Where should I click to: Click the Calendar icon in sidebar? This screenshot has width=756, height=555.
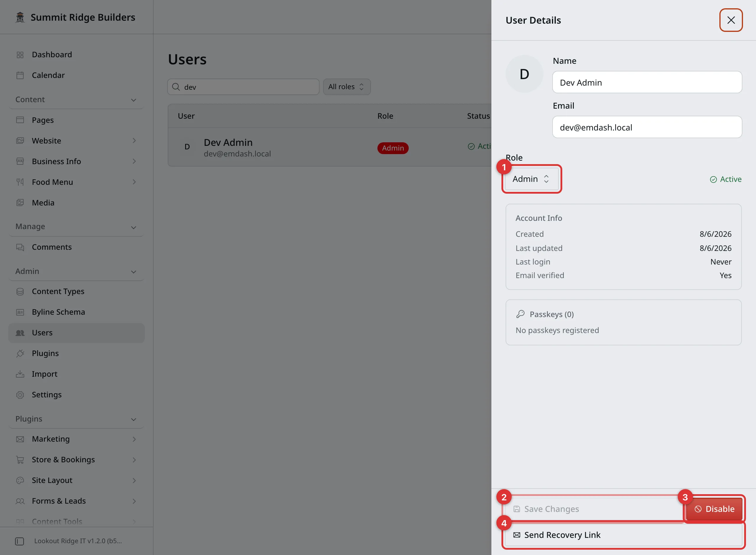point(20,75)
